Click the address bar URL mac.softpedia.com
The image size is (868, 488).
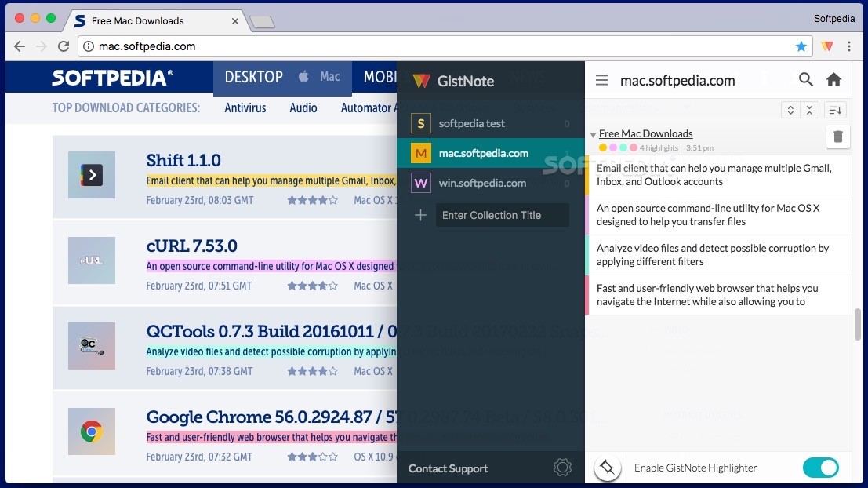point(147,46)
